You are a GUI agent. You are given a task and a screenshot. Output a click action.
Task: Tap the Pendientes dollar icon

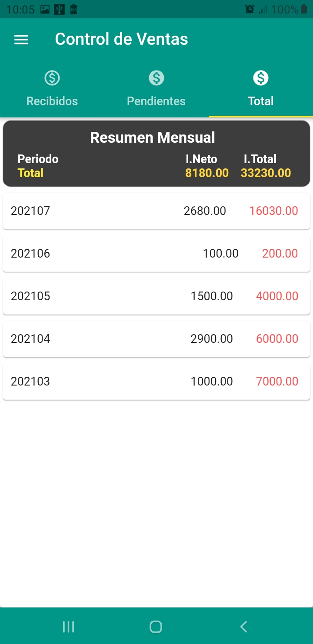pyautogui.click(x=156, y=78)
